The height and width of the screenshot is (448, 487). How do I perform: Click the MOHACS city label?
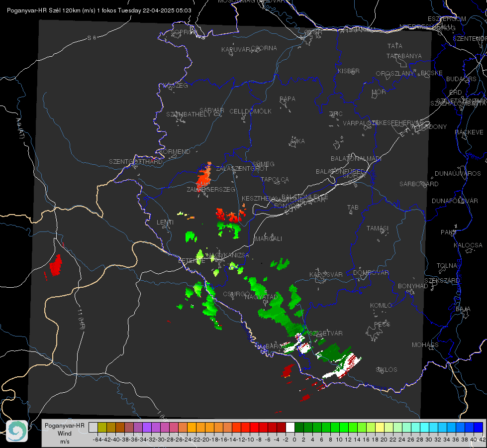pos(425,345)
